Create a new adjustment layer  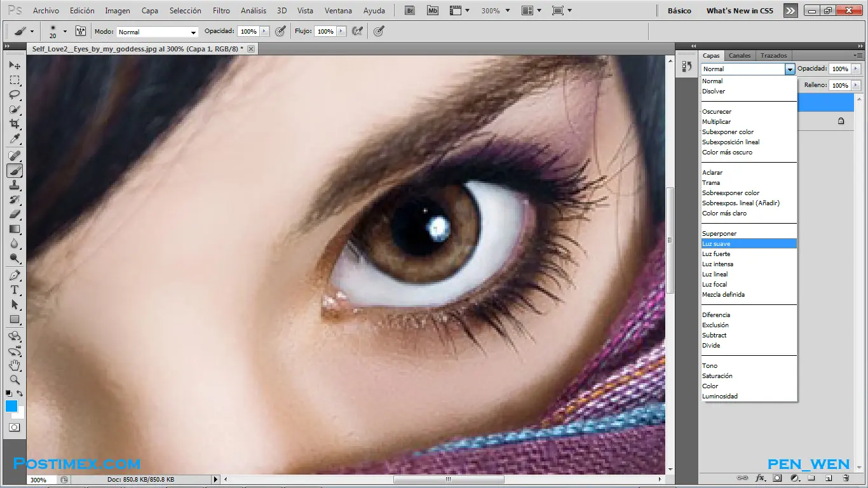click(x=794, y=478)
